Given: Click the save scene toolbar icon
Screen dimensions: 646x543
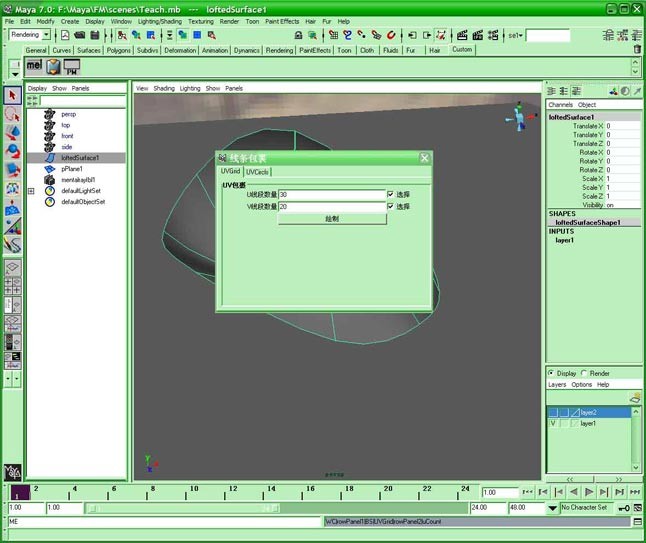Looking at the screenshot, I should 95,35.
